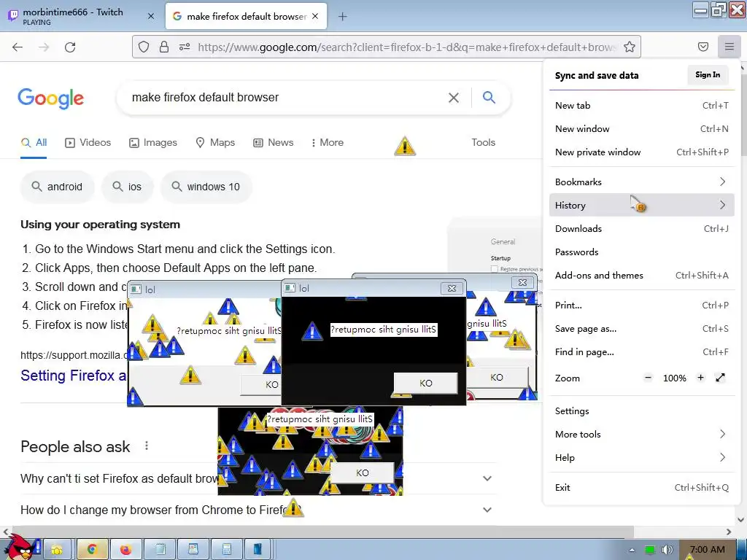The height and width of the screenshot is (560, 747).
Task: Switch to Google News tab
Action: click(x=273, y=142)
